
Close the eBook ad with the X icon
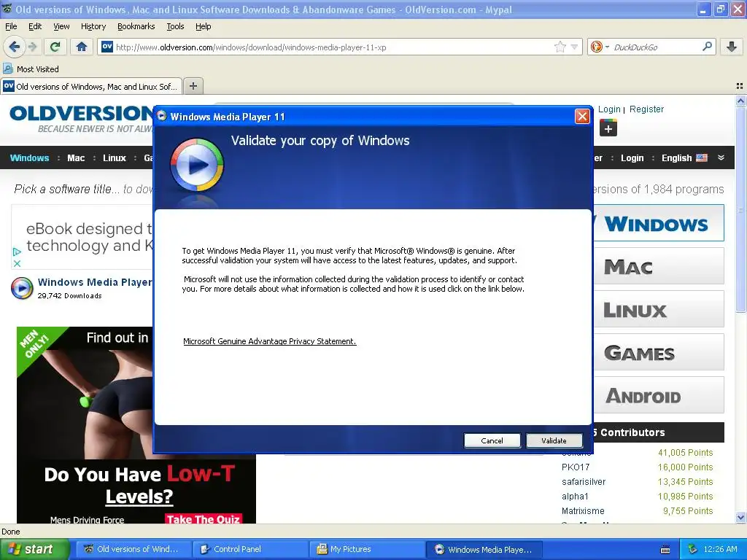[x=17, y=263]
